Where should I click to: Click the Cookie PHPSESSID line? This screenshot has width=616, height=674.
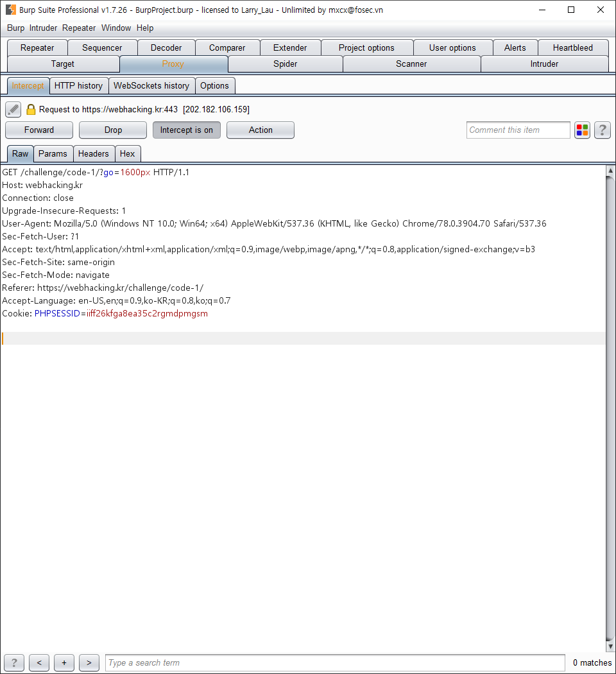click(x=105, y=313)
